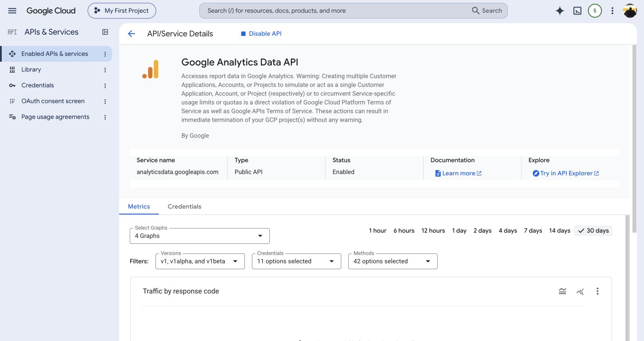Collapse the APIs & Services side panel
Screen dimensions: 644x341
point(105,32)
